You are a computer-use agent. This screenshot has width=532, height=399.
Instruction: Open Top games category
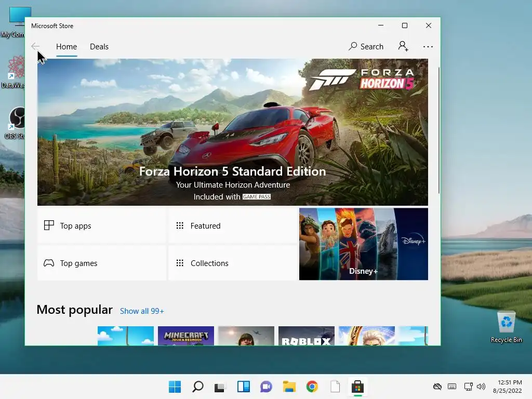pos(101,263)
